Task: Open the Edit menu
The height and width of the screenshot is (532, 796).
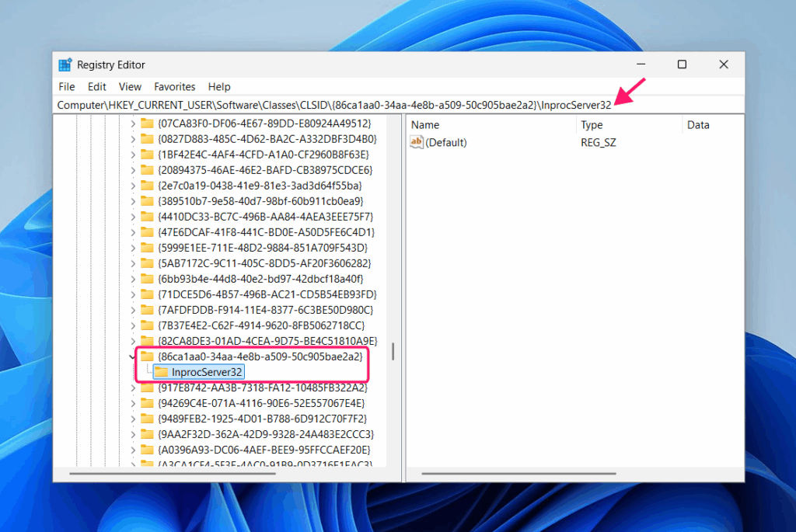Action: click(96, 87)
